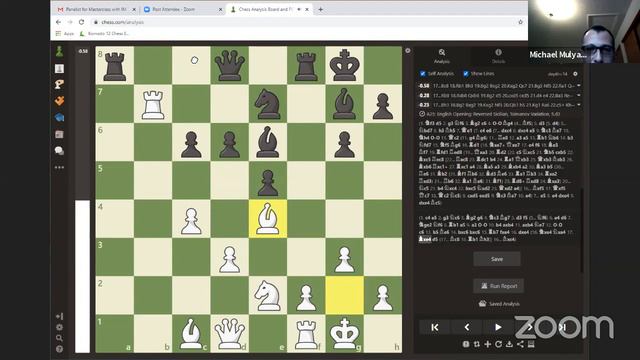Open the sidebar search magnifier

point(60,338)
